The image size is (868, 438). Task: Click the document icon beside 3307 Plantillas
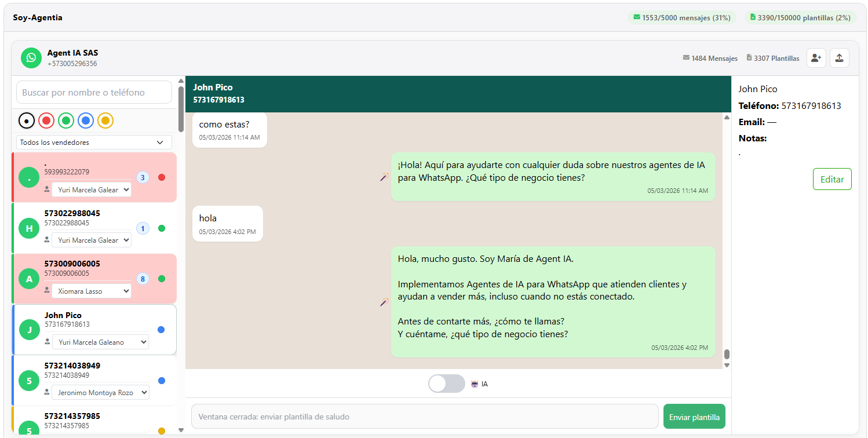click(x=749, y=58)
